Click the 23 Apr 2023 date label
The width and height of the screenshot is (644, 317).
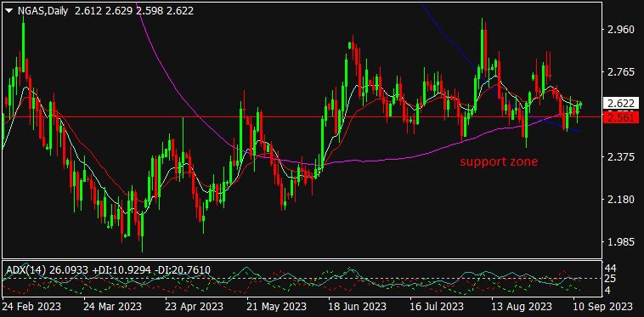click(195, 306)
